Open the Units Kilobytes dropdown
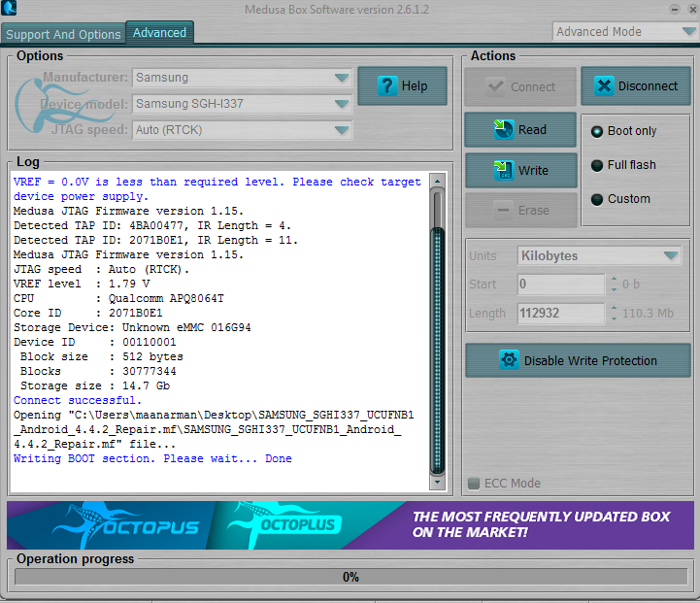Viewport: 700px width, 603px height. 599,255
